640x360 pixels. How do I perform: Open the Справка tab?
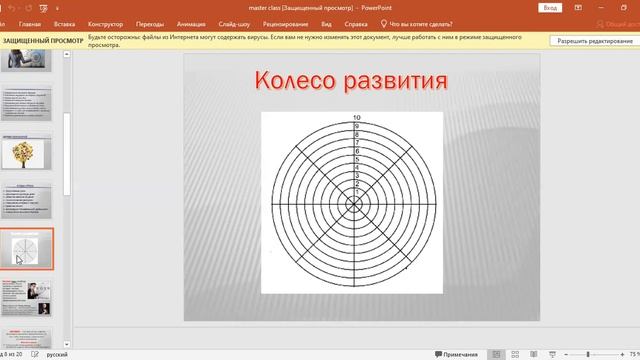356,24
